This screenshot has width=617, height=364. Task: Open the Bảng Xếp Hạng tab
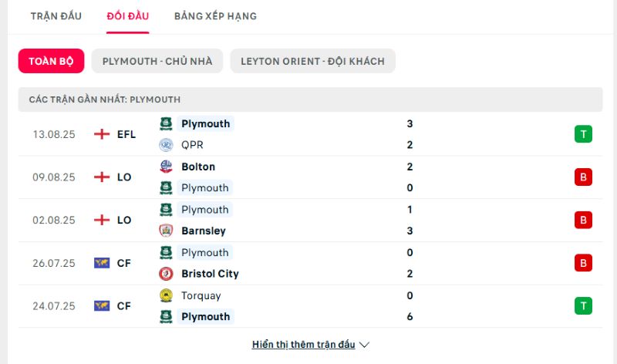click(215, 16)
